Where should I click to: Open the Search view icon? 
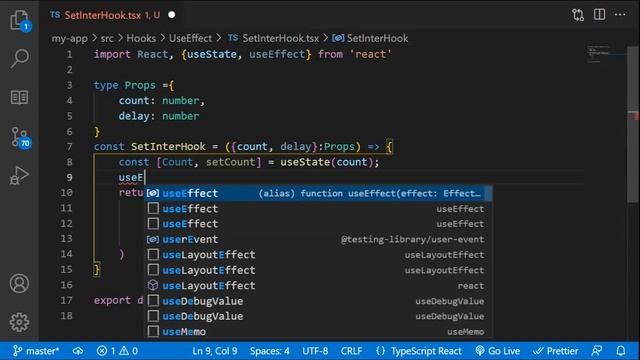click(x=19, y=58)
